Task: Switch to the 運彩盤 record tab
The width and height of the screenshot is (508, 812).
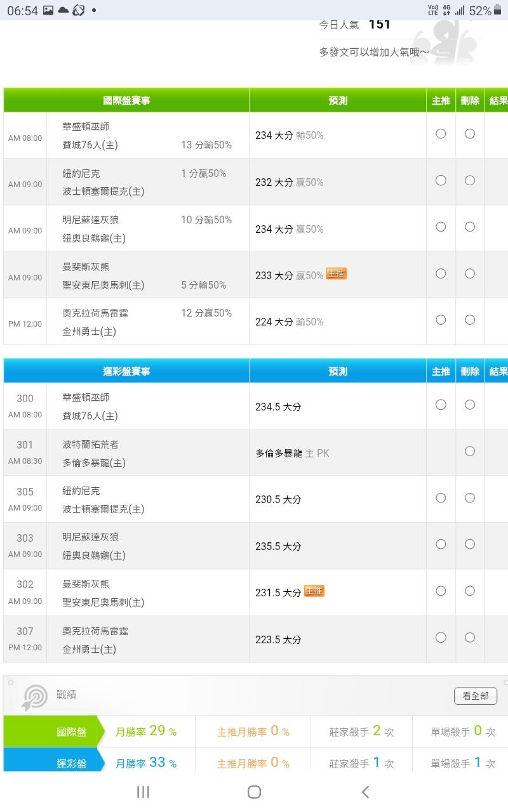Action: [x=53, y=763]
